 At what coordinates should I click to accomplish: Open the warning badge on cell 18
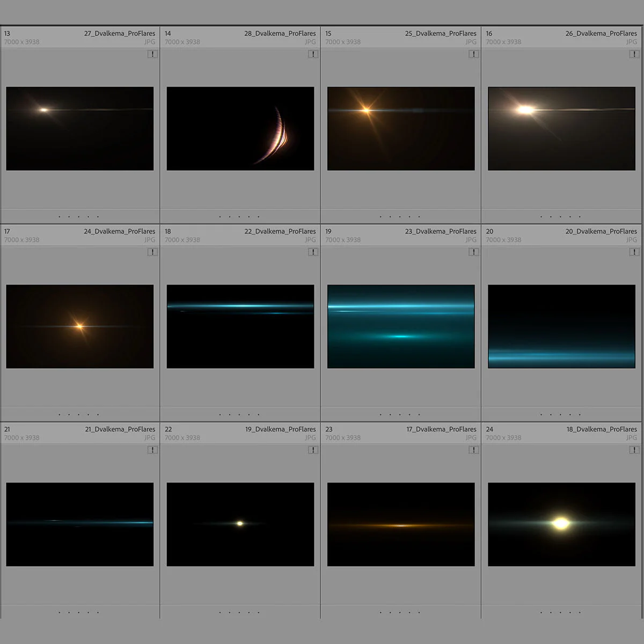(x=313, y=252)
